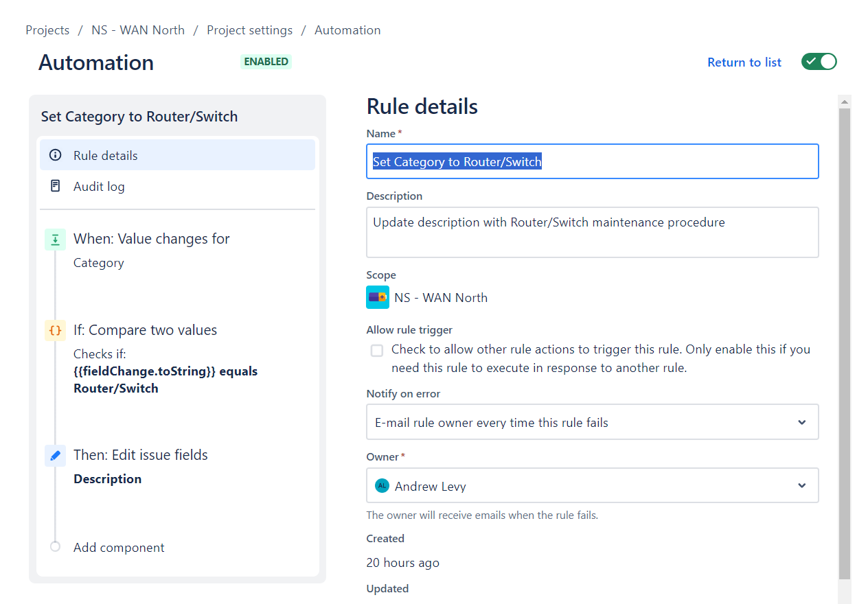The image size is (868, 604).
Task: Click the pencil icon beside Edit issue fields
Action: [x=55, y=455]
